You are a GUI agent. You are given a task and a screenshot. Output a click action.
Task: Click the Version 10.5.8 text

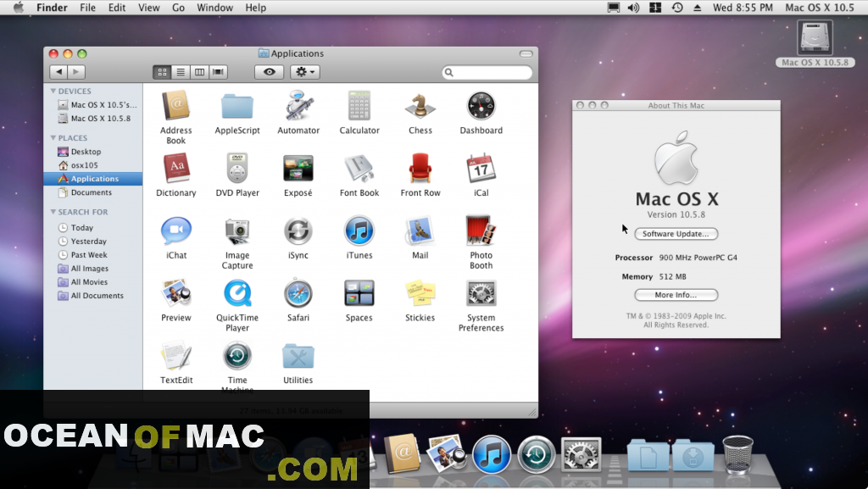[x=676, y=214]
